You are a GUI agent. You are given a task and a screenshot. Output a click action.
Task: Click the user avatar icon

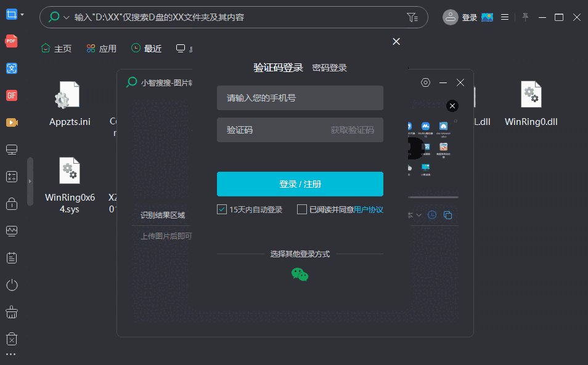(x=451, y=17)
